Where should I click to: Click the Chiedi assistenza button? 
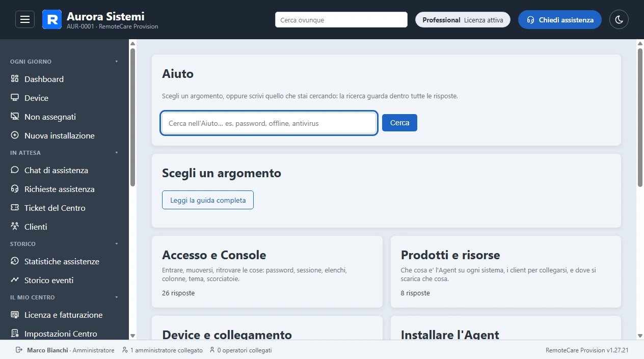pos(560,20)
